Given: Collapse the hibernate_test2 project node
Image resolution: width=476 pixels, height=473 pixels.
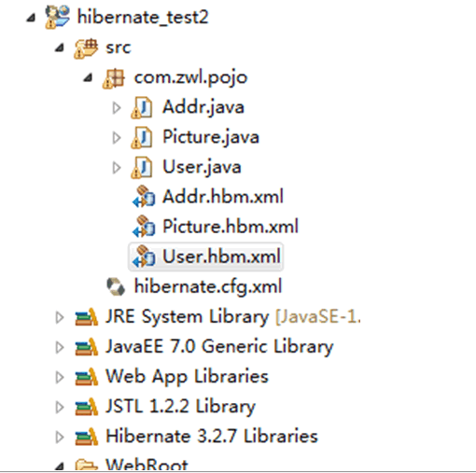Looking at the screenshot, I should point(31,18).
